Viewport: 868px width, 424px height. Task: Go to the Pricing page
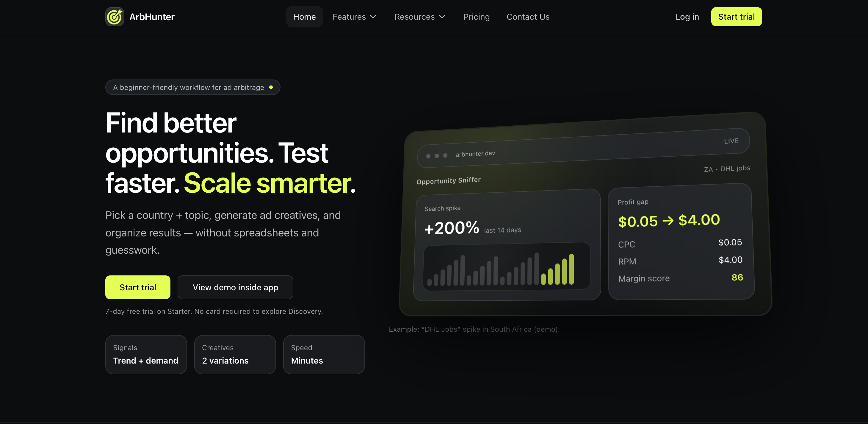(476, 17)
